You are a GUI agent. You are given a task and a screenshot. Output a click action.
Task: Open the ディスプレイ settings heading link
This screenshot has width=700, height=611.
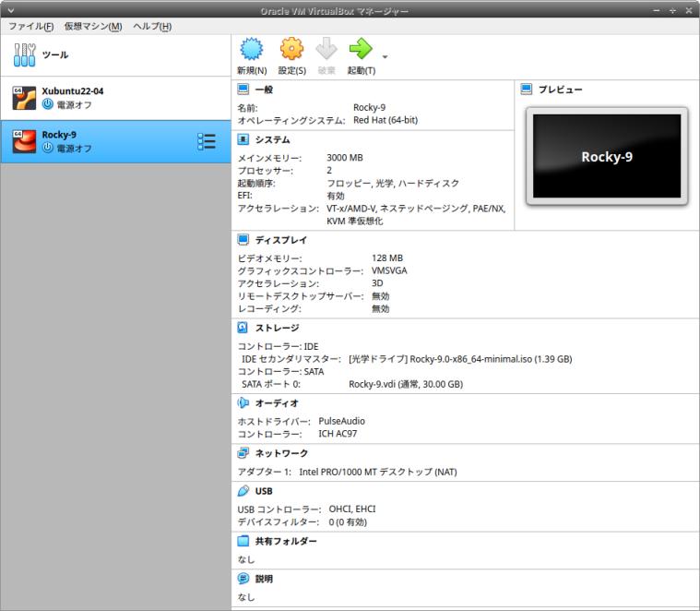click(280, 240)
